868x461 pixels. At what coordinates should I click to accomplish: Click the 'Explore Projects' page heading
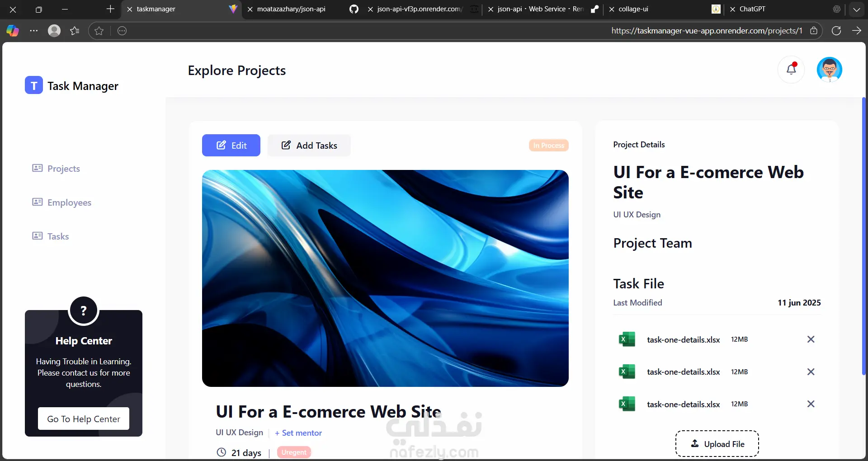[x=237, y=71]
